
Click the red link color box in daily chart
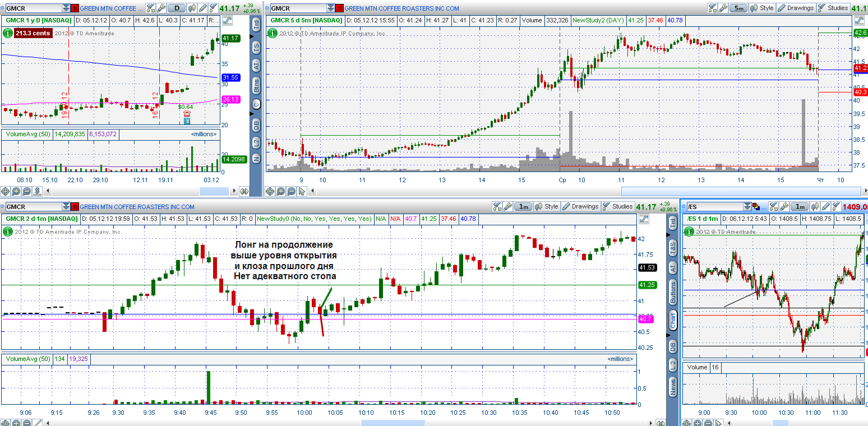(x=76, y=8)
